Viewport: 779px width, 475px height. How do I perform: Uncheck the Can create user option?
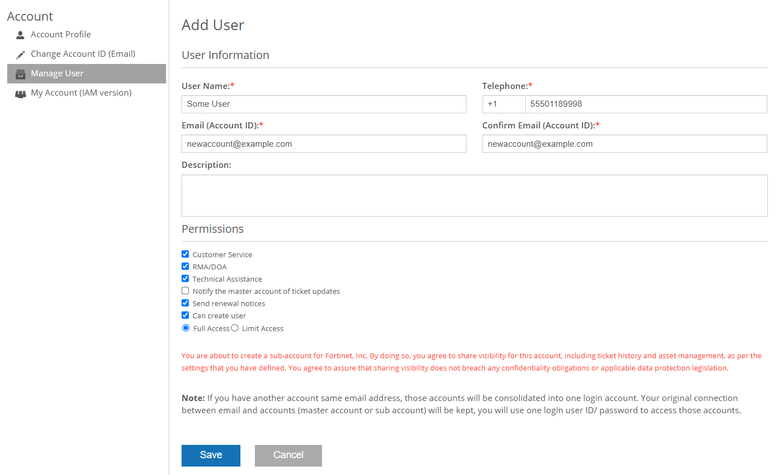185,315
